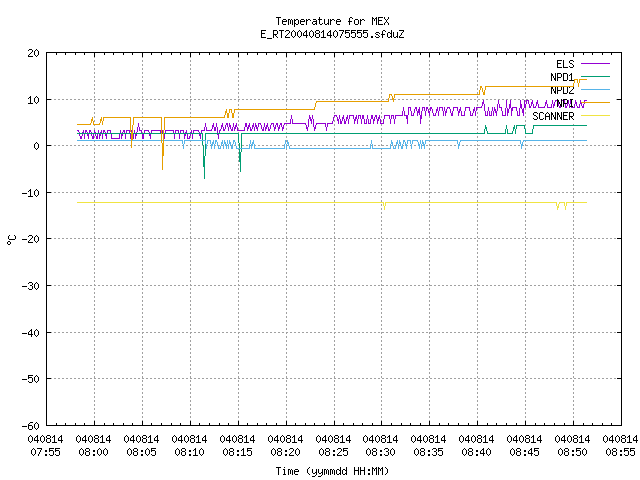Click the °C y-axis unit label
Screen dimensions: 640x480
[11, 240]
